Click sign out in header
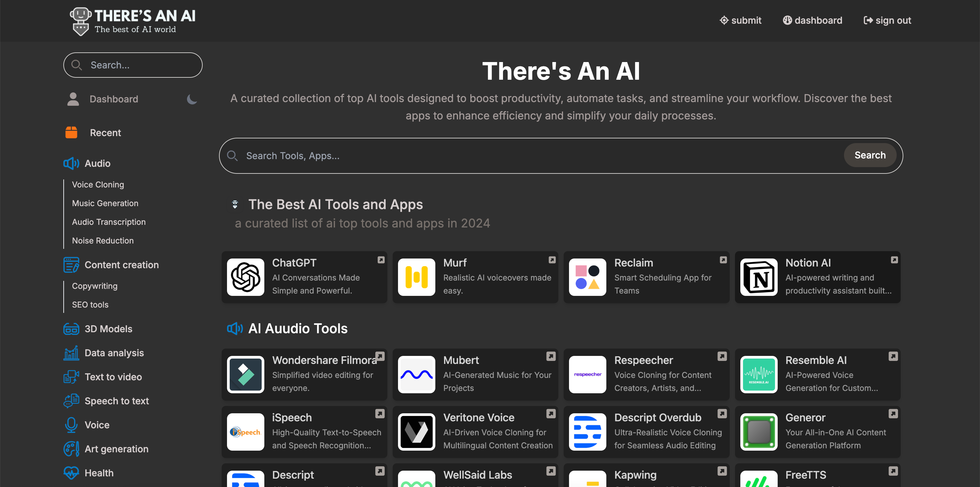The image size is (980, 487). 888,20
